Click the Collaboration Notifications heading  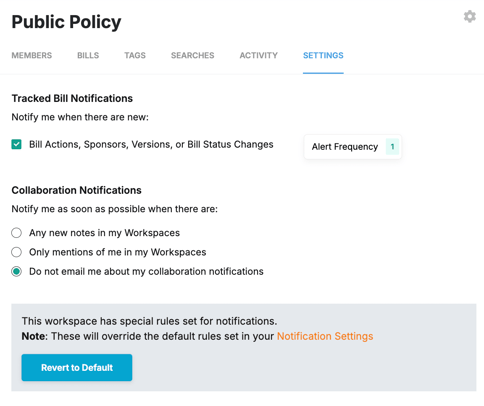76,190
